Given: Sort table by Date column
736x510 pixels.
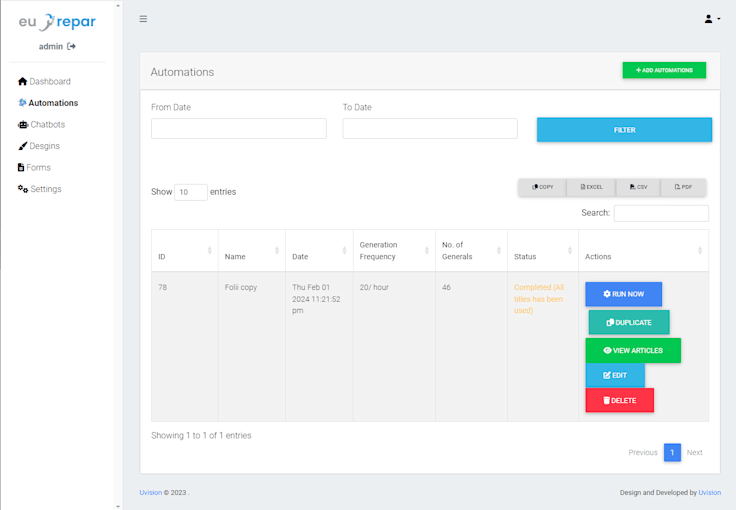Looking at the screenshot, I should point(319,251).
